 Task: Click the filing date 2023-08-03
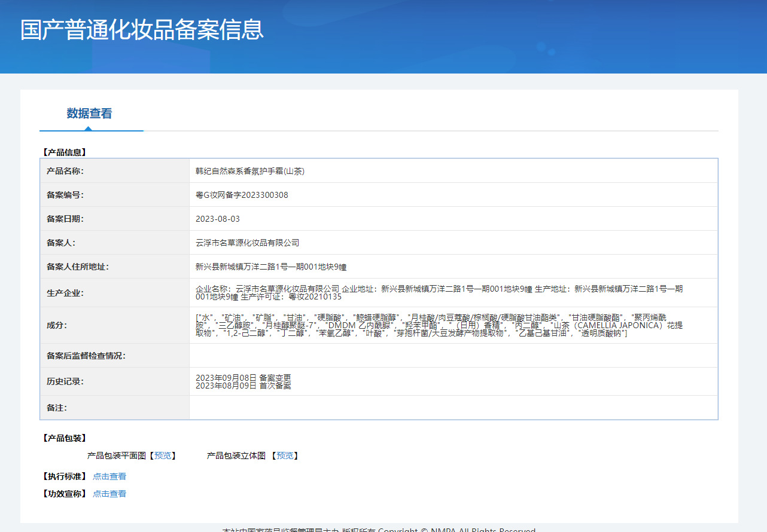218,219
